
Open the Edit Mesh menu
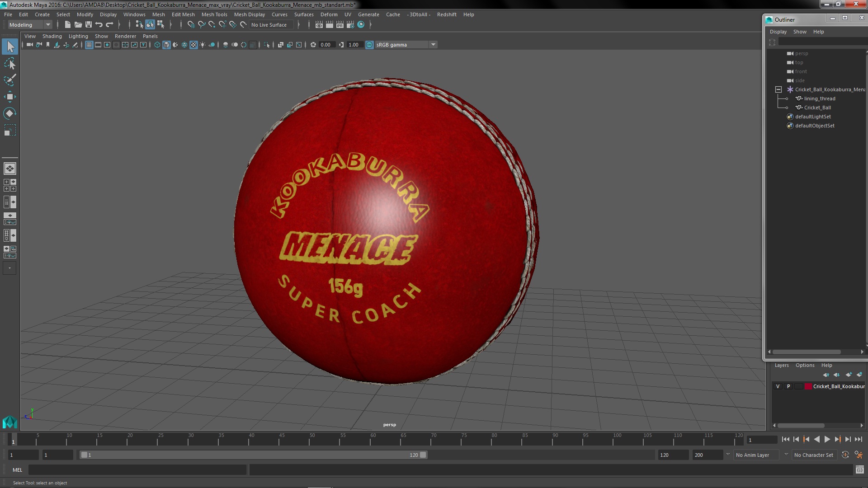[183, 14]
